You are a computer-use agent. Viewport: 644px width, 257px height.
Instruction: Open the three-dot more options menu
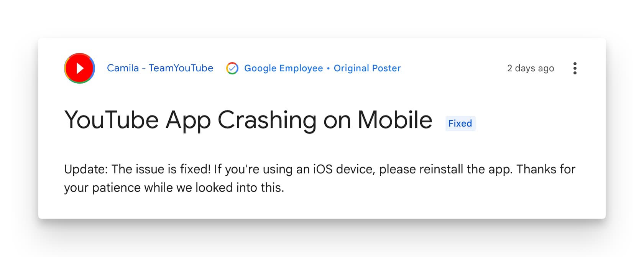[575, 68]
